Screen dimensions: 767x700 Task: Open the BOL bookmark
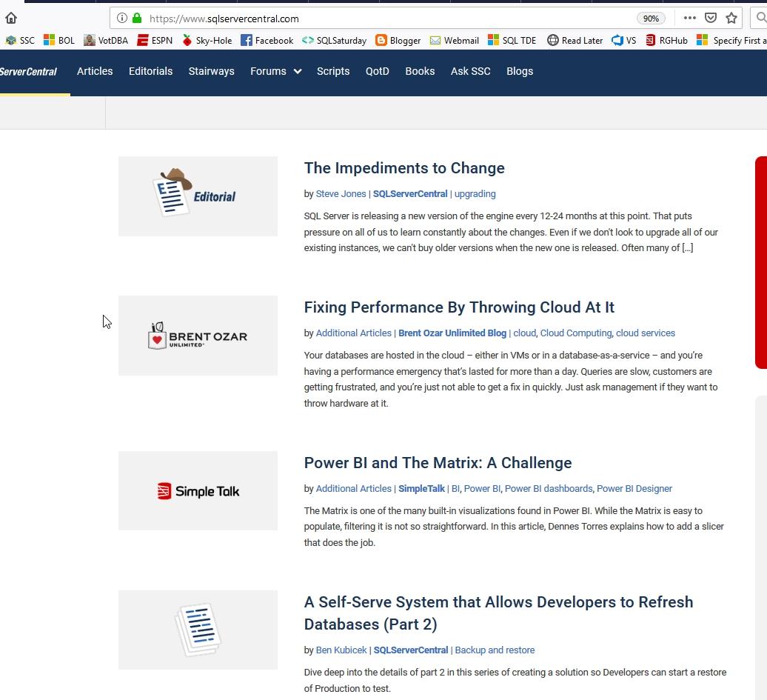pyautogui.click(x=59, y=40)
